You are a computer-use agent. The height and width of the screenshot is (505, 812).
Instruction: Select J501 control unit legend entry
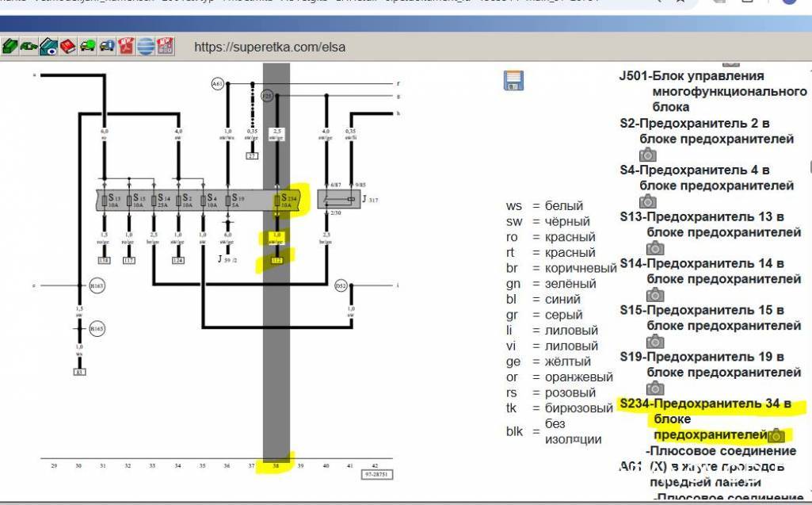tap(692, 76)
